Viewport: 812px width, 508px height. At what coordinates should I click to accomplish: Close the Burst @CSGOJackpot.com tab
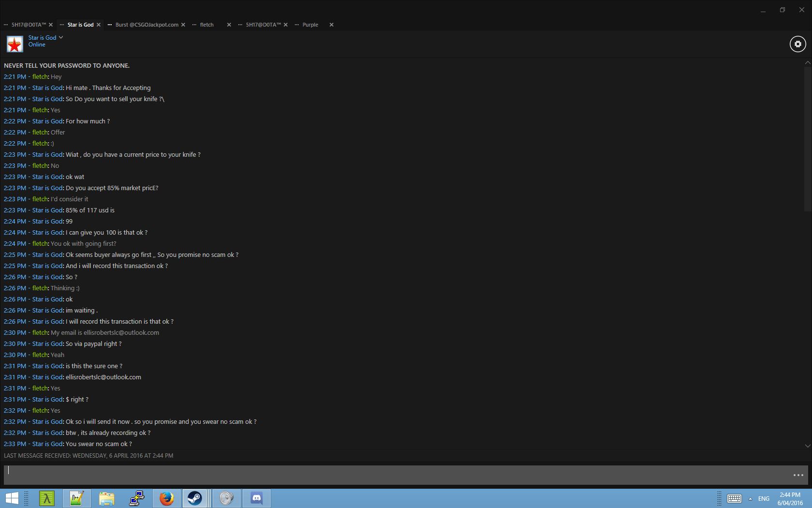[x=183, y=25]
